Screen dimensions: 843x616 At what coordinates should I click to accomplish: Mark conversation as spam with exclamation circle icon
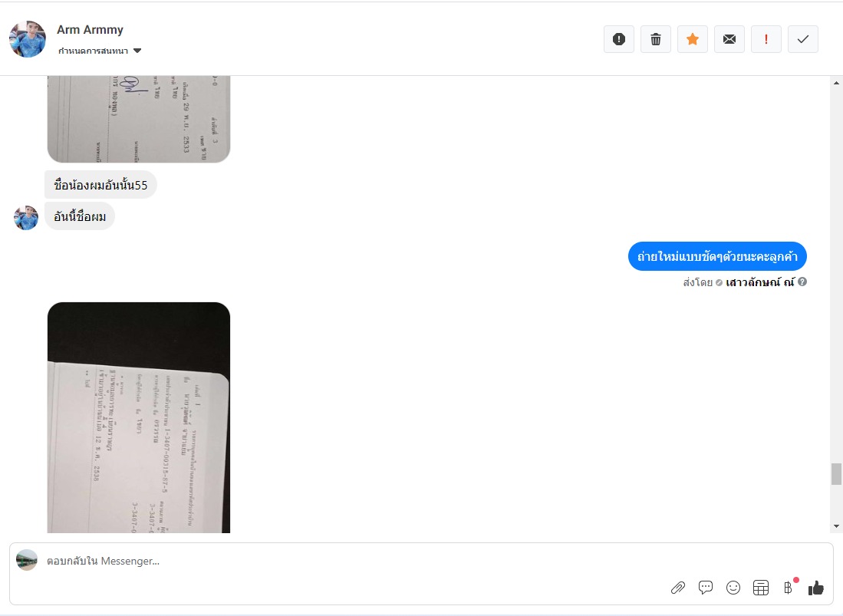pos(619,39)
